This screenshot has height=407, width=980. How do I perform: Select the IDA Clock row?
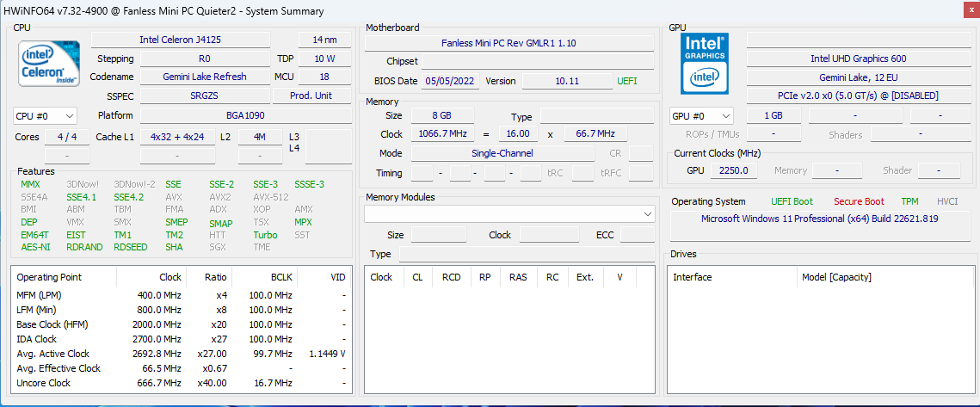click(x=182, y=339)
